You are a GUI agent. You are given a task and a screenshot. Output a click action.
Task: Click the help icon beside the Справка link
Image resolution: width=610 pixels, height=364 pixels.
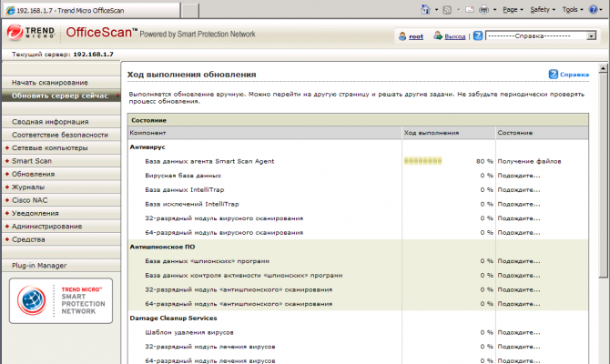(554, 75)
